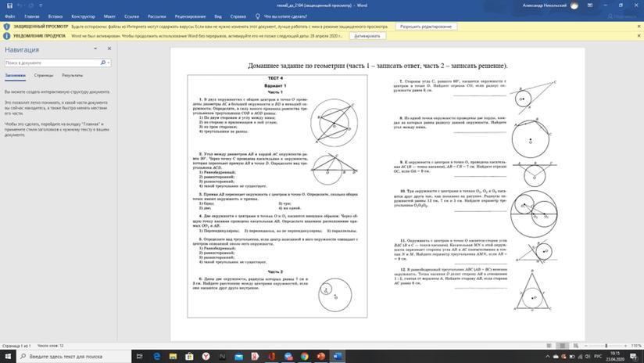Select the Ссылки ribbon tab
This screenshot has height=363, width=644.
pyautogui.click(x=131, y=16)
